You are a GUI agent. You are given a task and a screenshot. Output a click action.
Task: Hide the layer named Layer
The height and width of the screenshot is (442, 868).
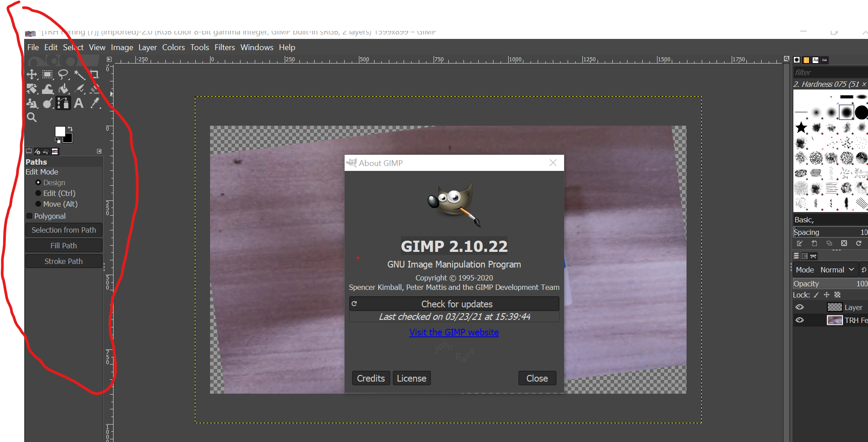(x=800, y=307)
